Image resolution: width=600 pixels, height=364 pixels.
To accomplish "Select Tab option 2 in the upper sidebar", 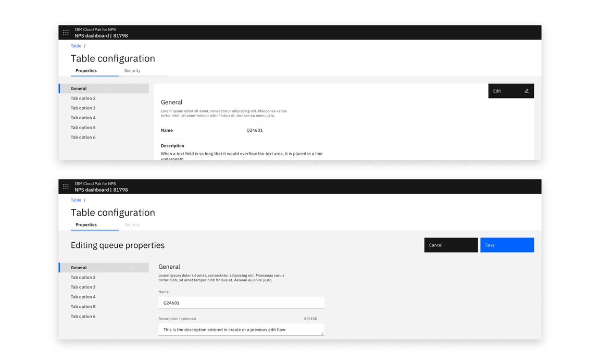I will click(83, 98).
